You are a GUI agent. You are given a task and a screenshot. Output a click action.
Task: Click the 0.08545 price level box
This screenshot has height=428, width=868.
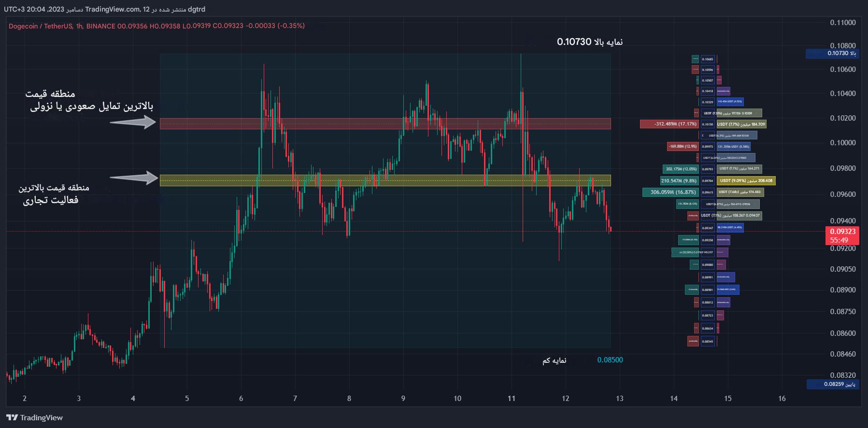(708, 341)
